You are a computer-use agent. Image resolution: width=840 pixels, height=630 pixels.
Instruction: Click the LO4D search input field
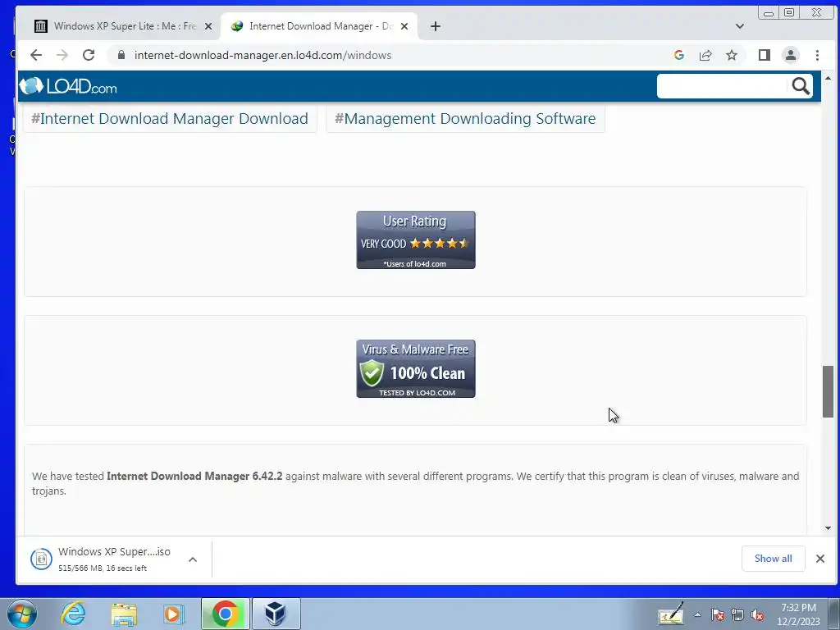click(x=722, y=86)
